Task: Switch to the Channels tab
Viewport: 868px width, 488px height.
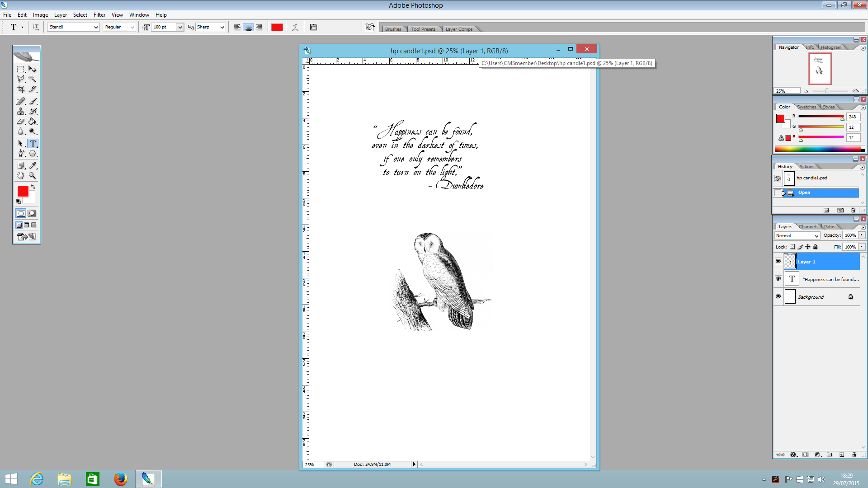Action: pos(808,227)
